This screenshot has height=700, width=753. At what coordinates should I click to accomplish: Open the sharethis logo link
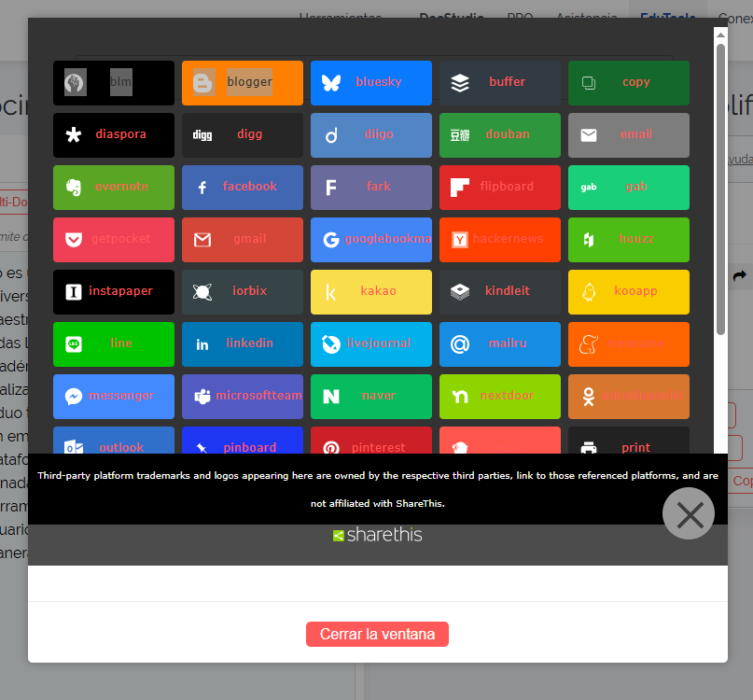click(378, 535)
